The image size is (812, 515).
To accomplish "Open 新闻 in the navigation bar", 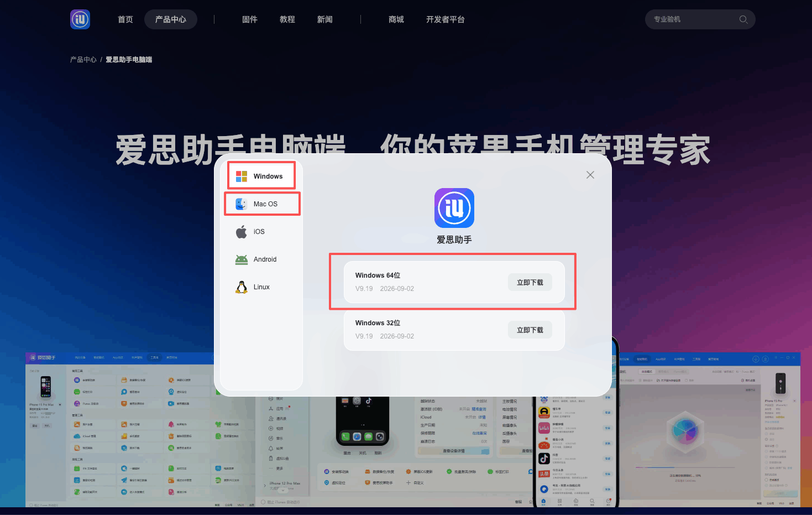I will pos(325,19).
